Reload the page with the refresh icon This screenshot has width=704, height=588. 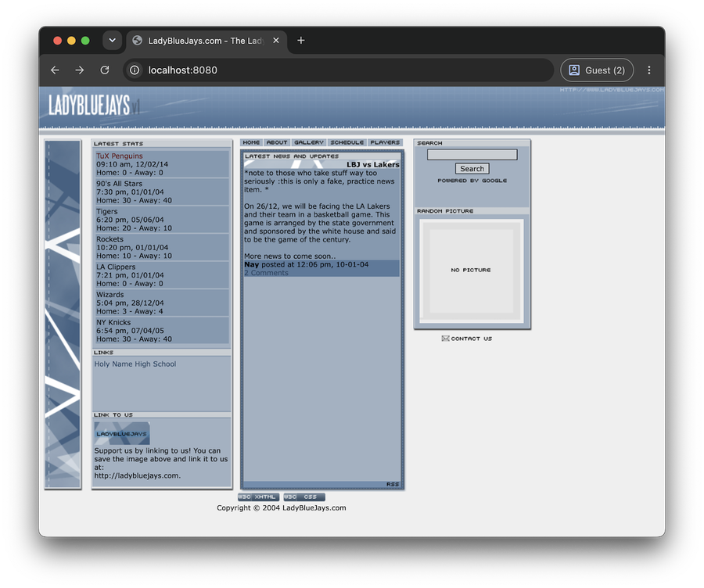pyautogui.click(x=105, y=70)
